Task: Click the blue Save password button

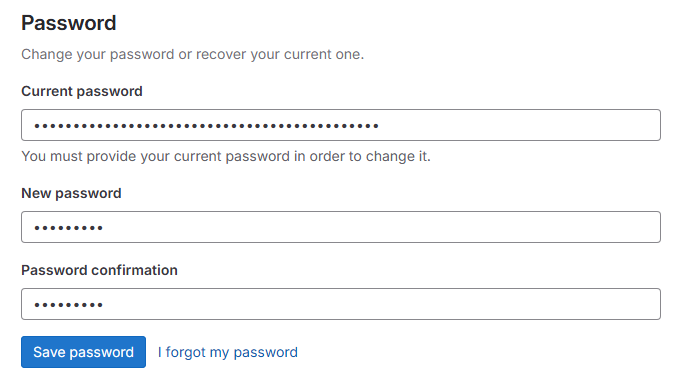Action: (x=83, y=352)
